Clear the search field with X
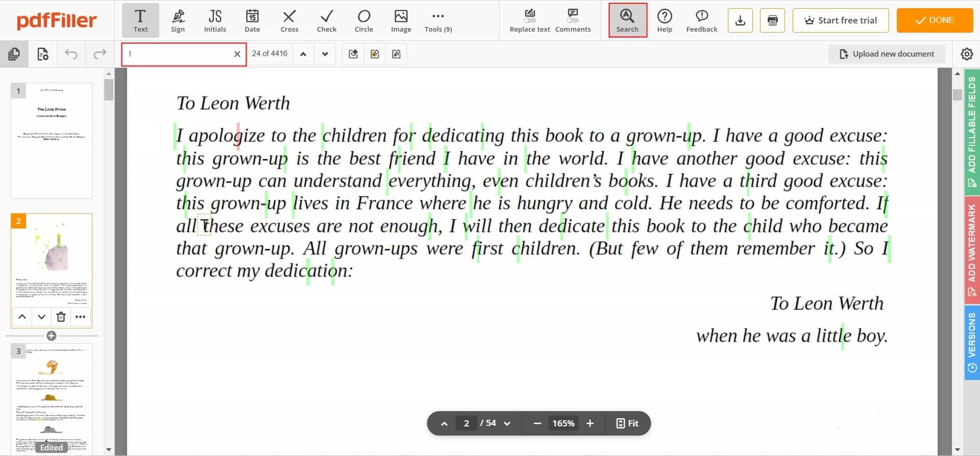The image size is (980, 456). 237,54
